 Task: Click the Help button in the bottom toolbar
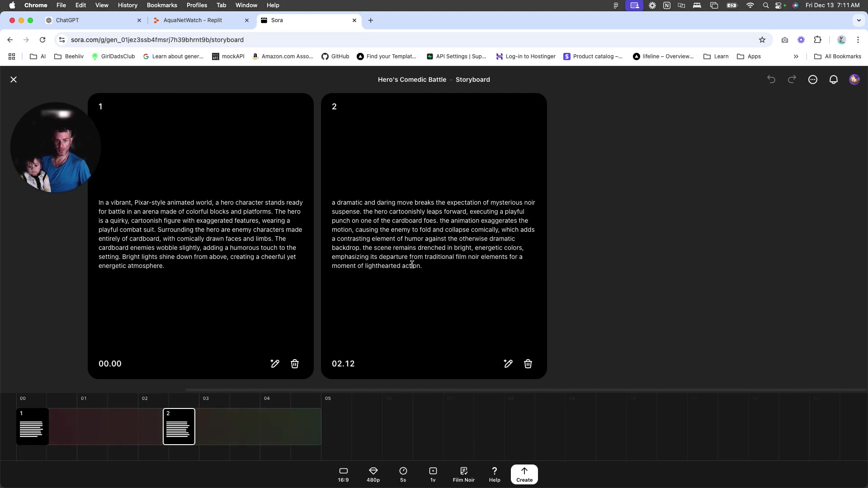(495, 474)
